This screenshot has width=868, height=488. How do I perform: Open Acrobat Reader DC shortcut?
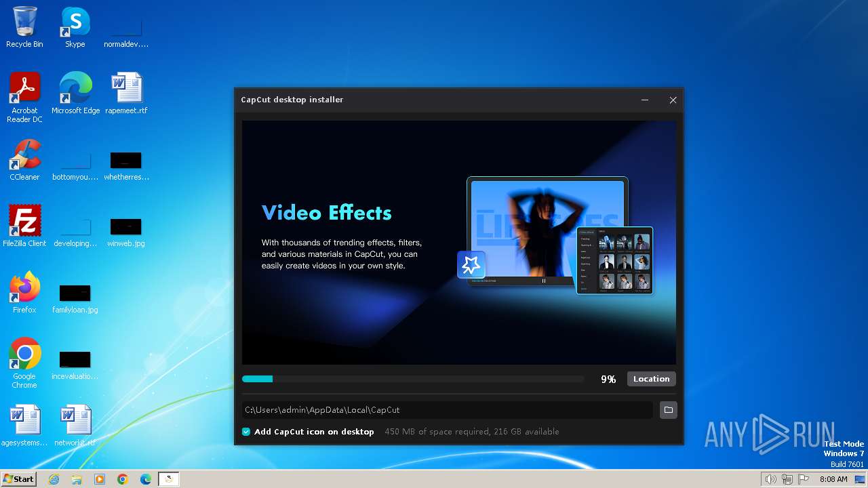pyautogui.click(x=24, y=97)
